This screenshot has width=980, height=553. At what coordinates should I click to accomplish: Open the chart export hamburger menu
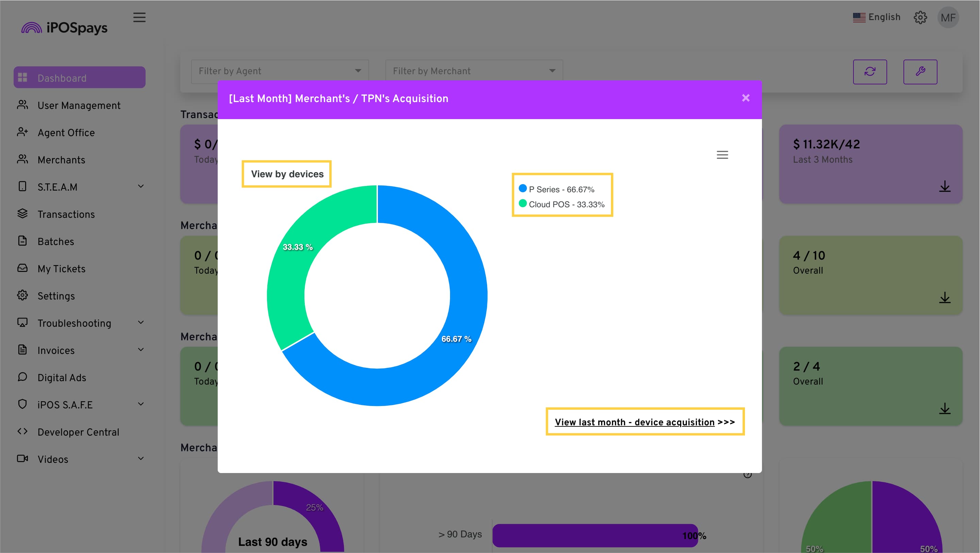pos(722,155)
